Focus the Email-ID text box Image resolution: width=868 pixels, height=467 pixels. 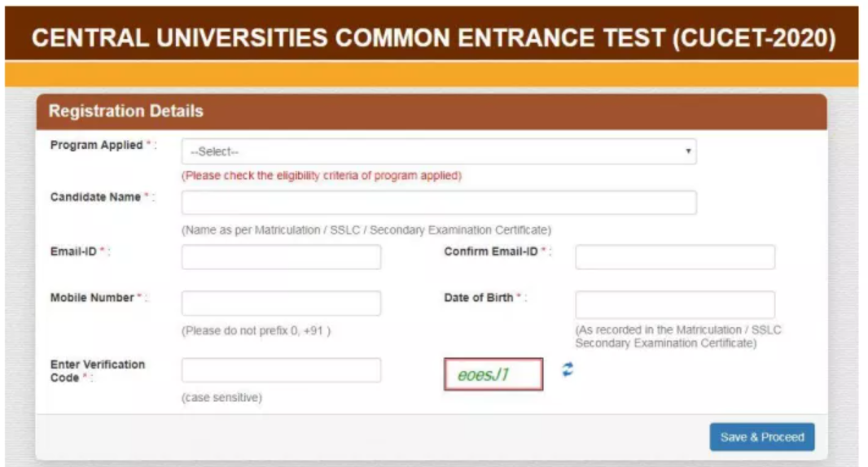coord(281,257)
